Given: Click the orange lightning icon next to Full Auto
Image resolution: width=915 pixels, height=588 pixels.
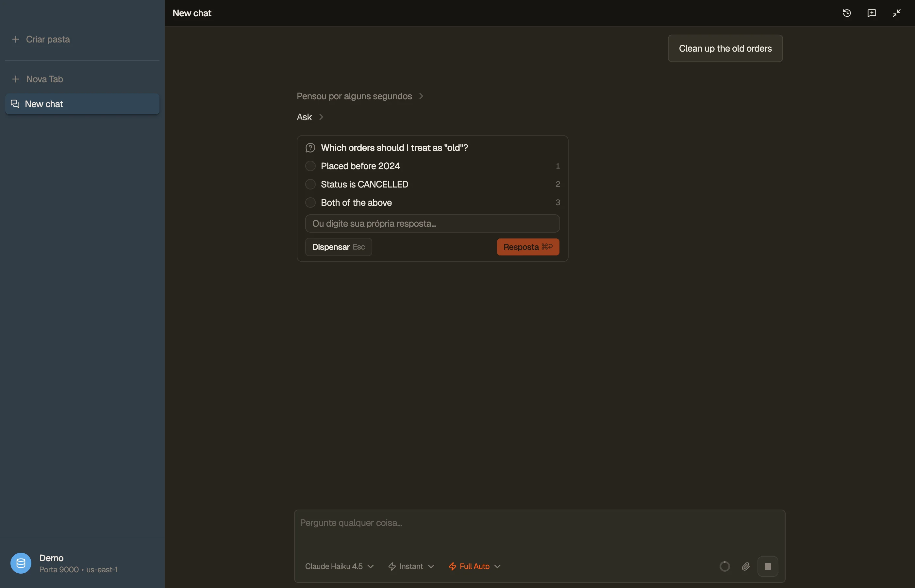Looking at the screenshot, I should coord(452,566).
